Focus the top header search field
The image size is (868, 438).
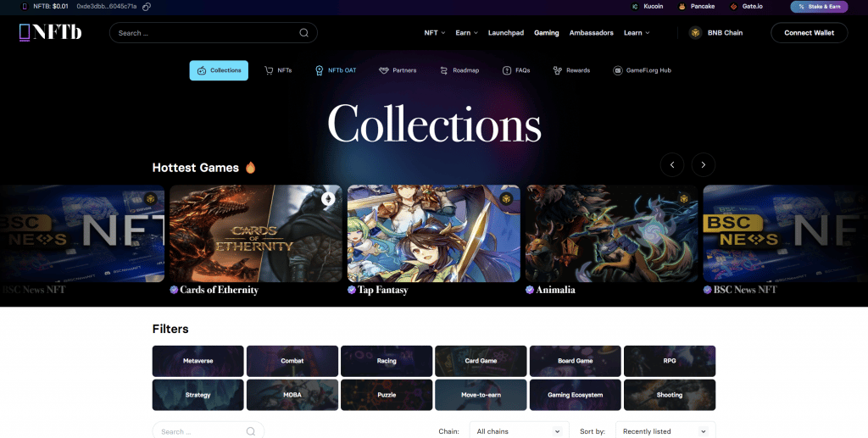[x=213, y=33]
